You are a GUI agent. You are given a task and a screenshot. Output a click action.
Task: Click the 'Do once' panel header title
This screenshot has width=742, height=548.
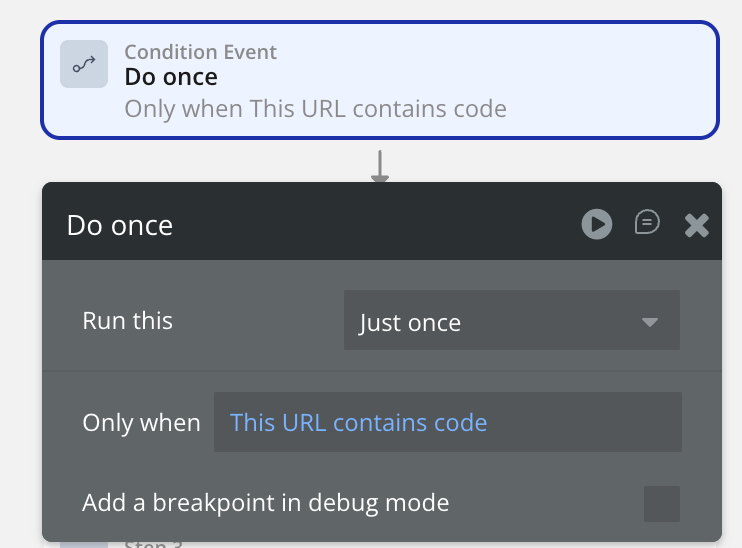point(120,225)
